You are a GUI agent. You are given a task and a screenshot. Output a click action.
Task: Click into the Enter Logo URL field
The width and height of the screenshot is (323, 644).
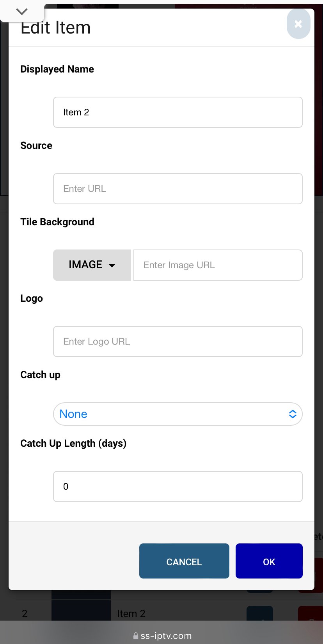pyautogui.click(x=177, y=341)
